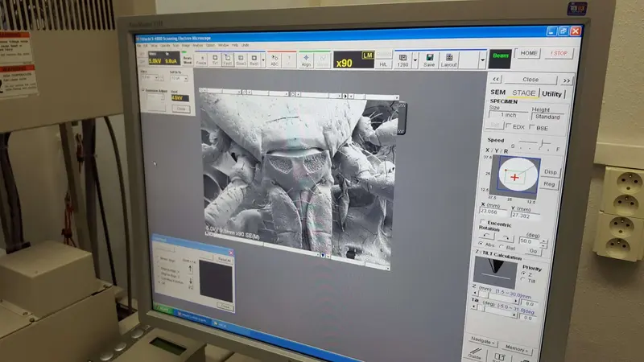This screenshot has width=644, height=362.
Task: Click the rotation degree input field
Action: coord(530,241)
